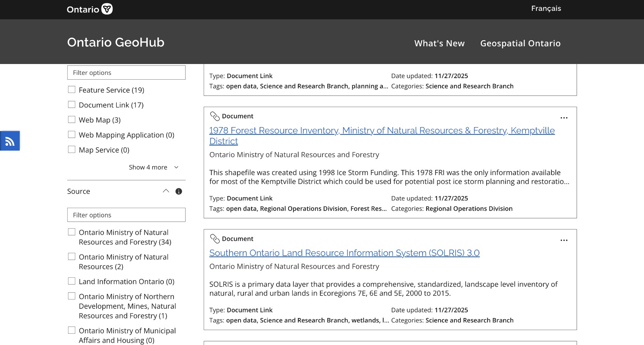Image resolution: width=644 pixels, height=345 pixels.
Task: Click the Source Filter options input field
Action: click(x=126, y=215)
